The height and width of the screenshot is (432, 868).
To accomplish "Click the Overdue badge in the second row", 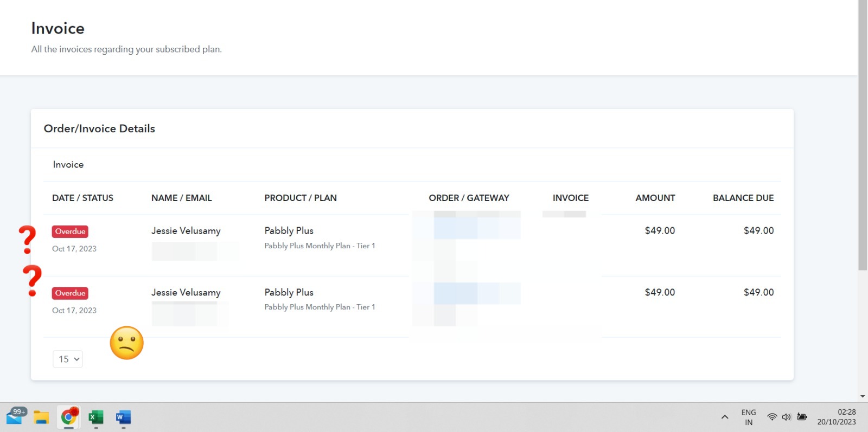I will [70, 293].
